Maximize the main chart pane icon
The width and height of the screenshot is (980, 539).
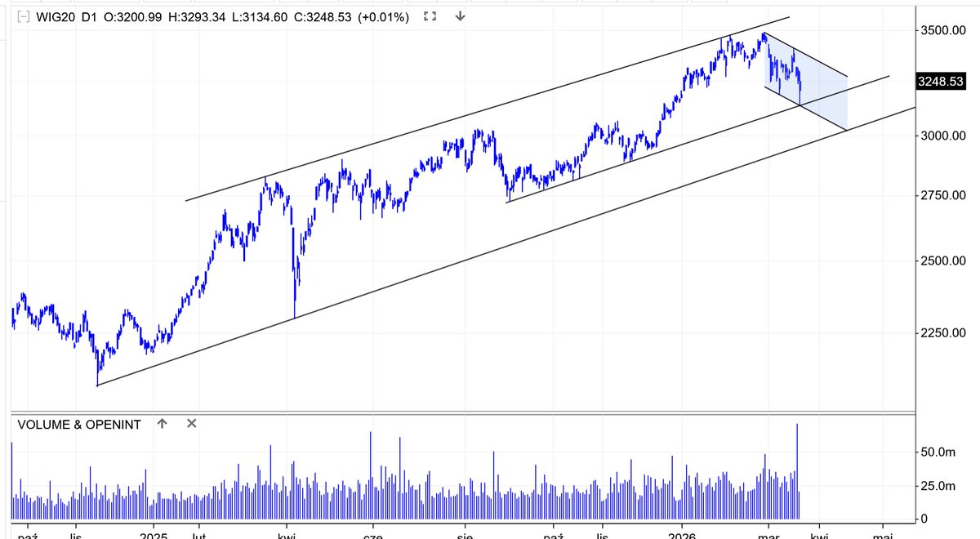tap(431, 16)
